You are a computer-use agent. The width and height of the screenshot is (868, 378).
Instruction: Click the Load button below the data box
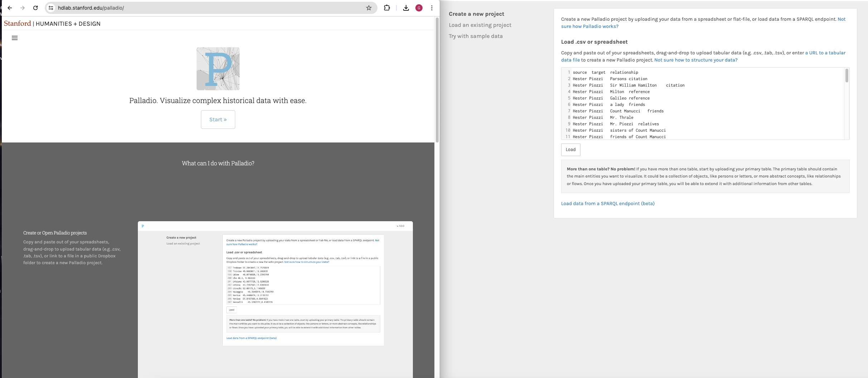point(571,150)
